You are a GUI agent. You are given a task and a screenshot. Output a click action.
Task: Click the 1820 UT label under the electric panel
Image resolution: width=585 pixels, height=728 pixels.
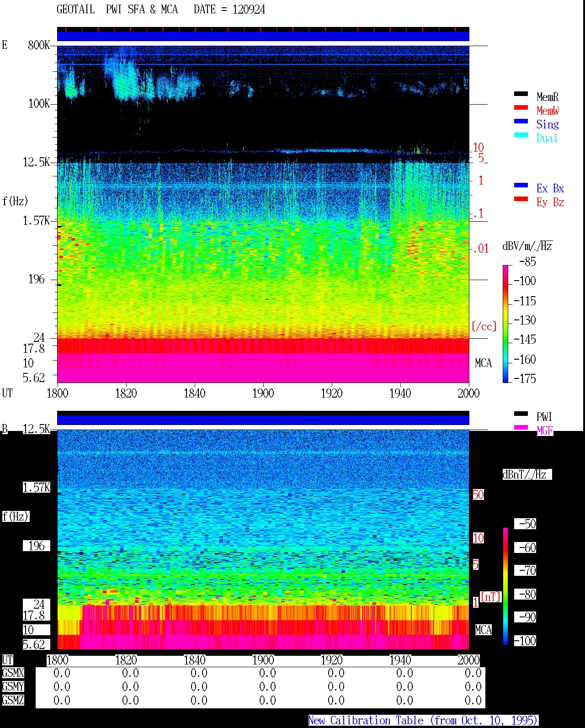(126, 393)
